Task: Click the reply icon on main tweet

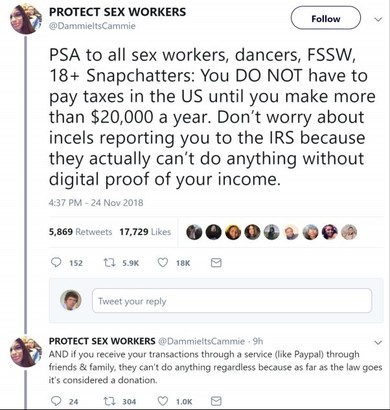Action: tap(56, 263)
